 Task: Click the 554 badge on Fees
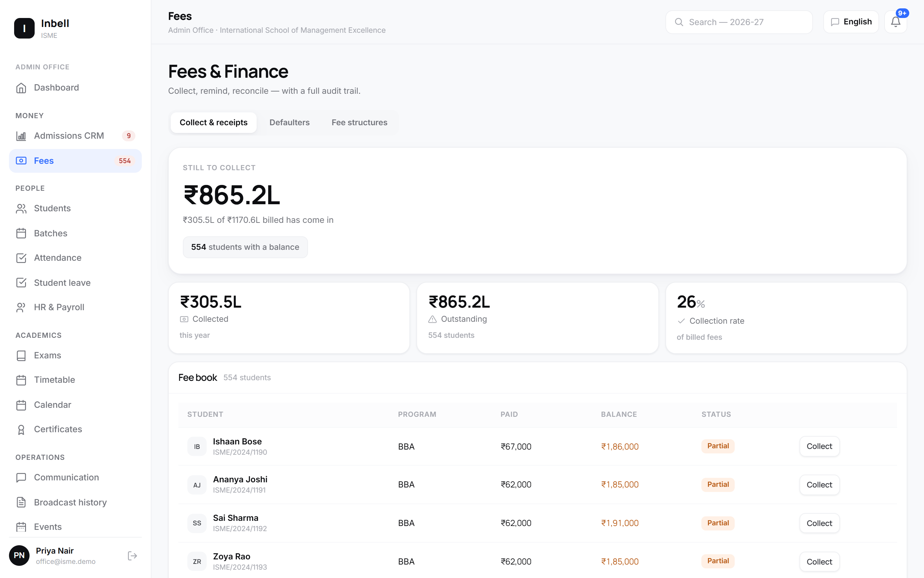(124, 161)
